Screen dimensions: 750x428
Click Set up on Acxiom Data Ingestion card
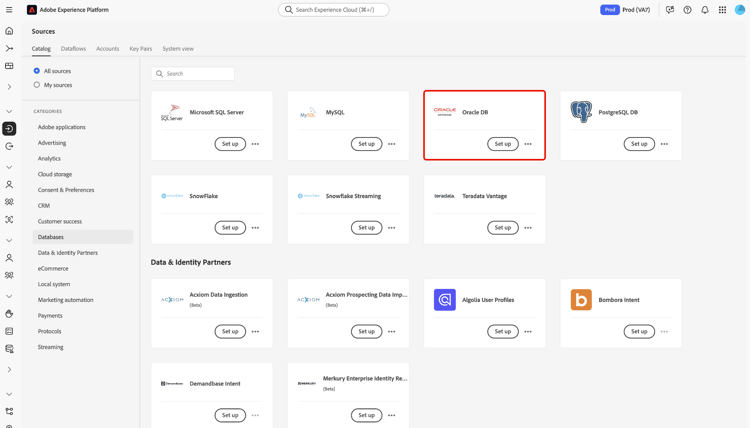230,331
